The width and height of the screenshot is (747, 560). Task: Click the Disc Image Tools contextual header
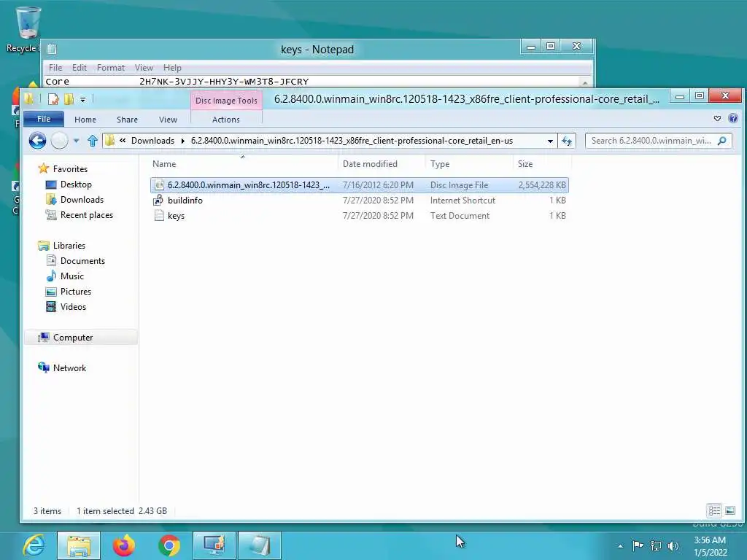pos(226,101)
